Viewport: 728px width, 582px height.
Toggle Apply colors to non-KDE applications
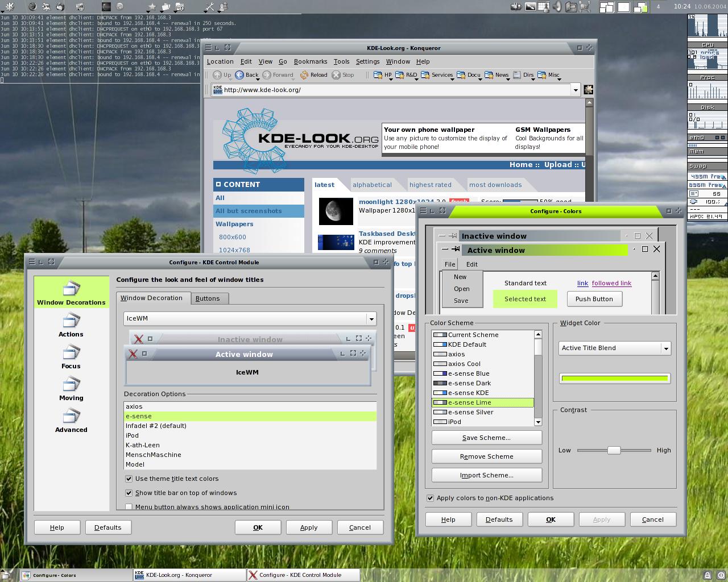(x=430, y=498)
